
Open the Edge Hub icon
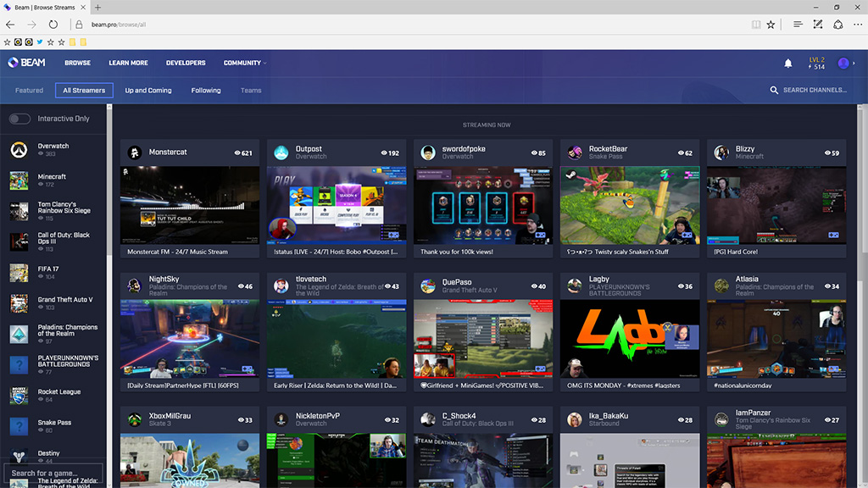(798, 25)
